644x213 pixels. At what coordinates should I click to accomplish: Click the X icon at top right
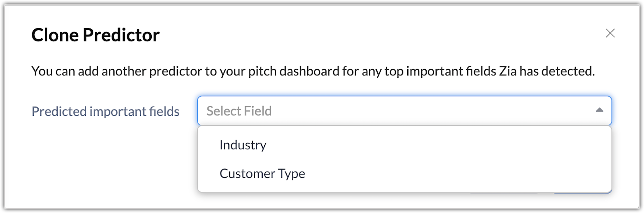[610, 33]
